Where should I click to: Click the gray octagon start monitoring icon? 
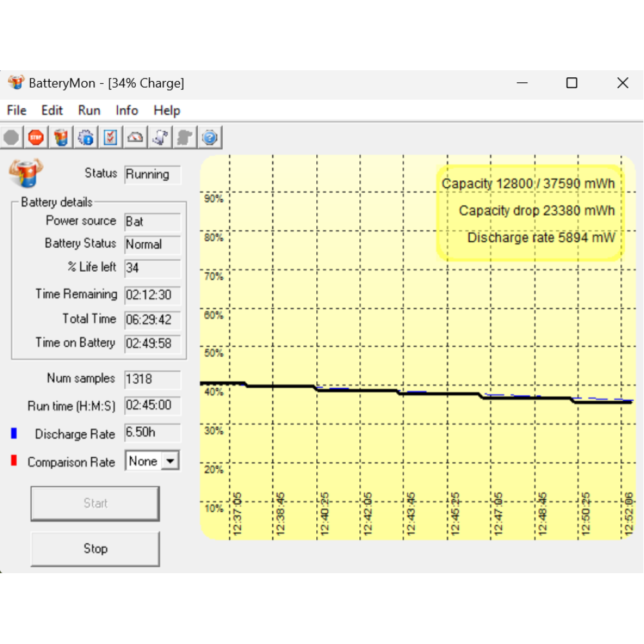tap(11, 137)
